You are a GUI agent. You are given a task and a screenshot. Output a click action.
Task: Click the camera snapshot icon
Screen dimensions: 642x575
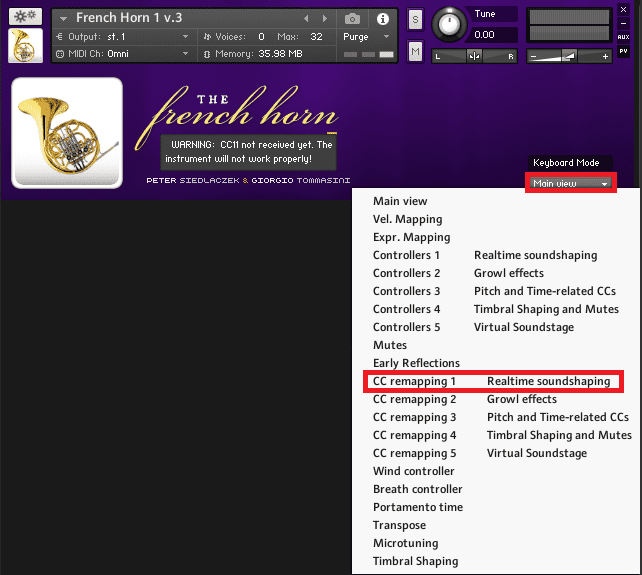pyautogui.click(x=353, y=18)
